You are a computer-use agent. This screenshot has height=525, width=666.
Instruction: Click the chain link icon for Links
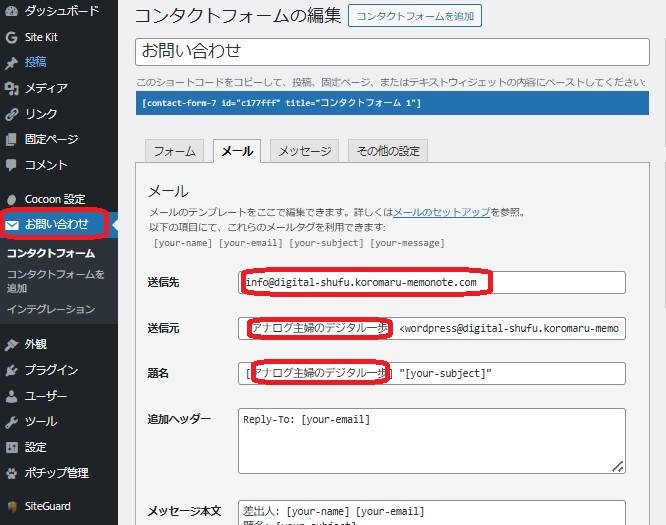[x=12, y=114]
